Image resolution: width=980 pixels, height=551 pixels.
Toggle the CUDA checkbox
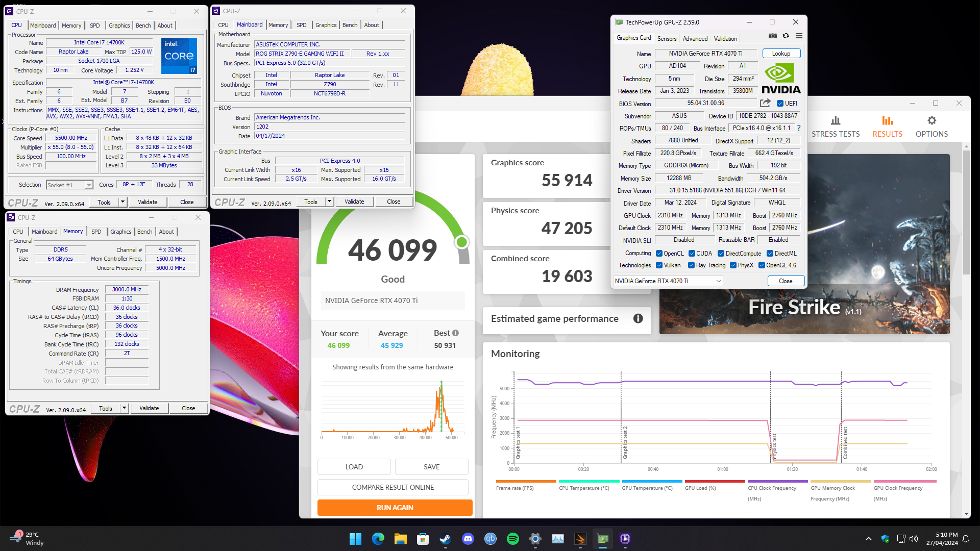click(x=692, y=254)
